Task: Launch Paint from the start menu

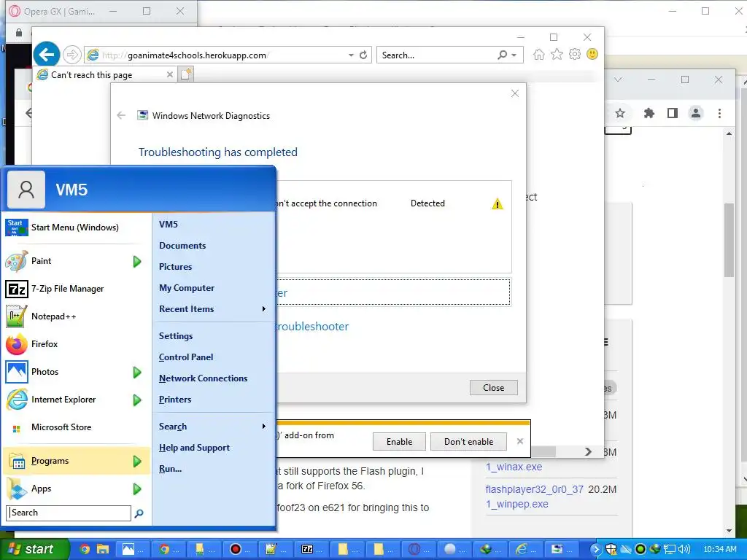Action: click(75, 261)
